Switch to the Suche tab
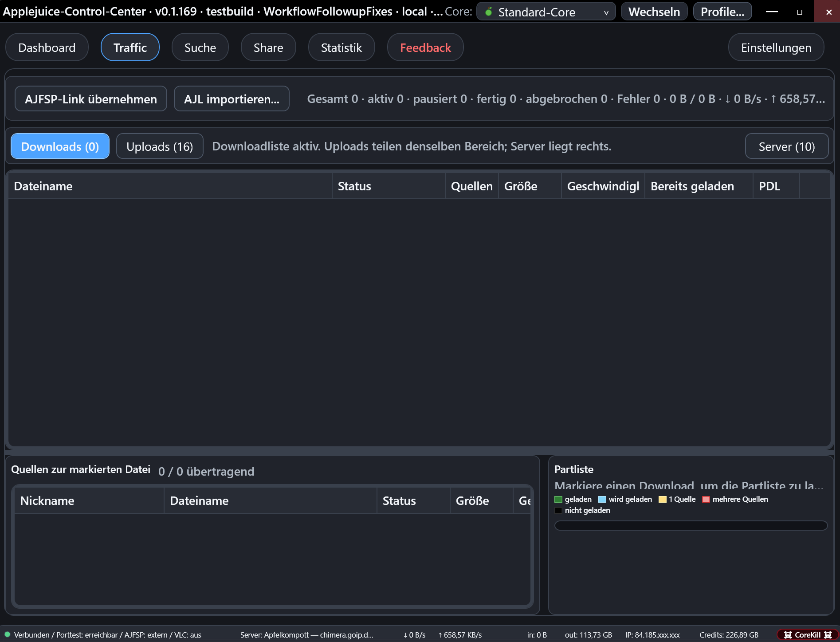The width and height of the screenshot is (840, 642). coord(200,47)
